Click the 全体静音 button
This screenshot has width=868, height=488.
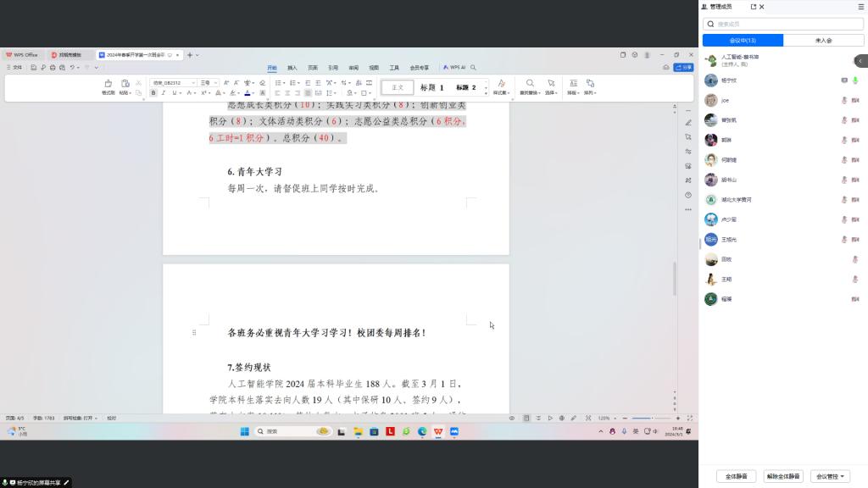pos(736,476)
